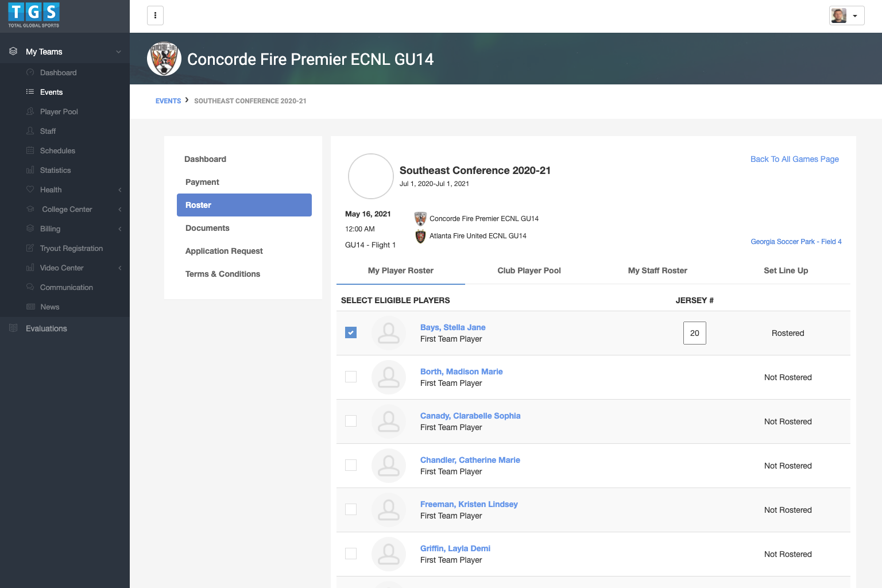Select the Freeman, Kristen Lindsey checkbox
The height and width of the screenshot is (588, 882).
pyautogui.click(x=351, y=509)
